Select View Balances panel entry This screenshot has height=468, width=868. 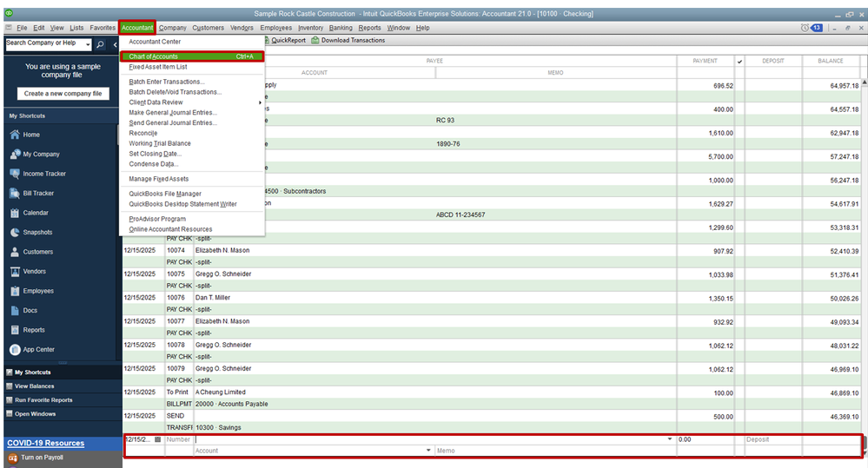35,386
